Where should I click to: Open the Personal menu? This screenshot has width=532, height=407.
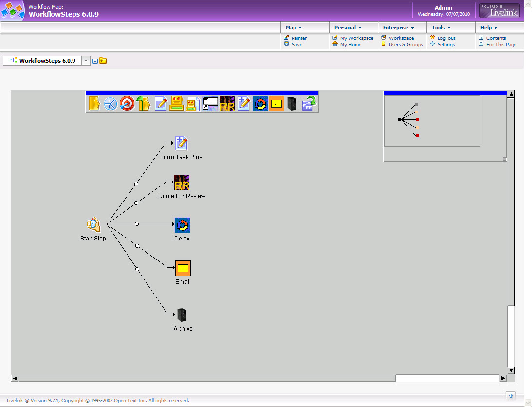348,27
